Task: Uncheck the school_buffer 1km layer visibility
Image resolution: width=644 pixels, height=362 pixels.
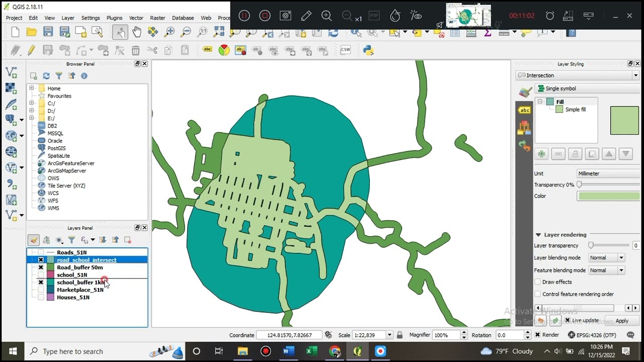Action: [41, 283]
